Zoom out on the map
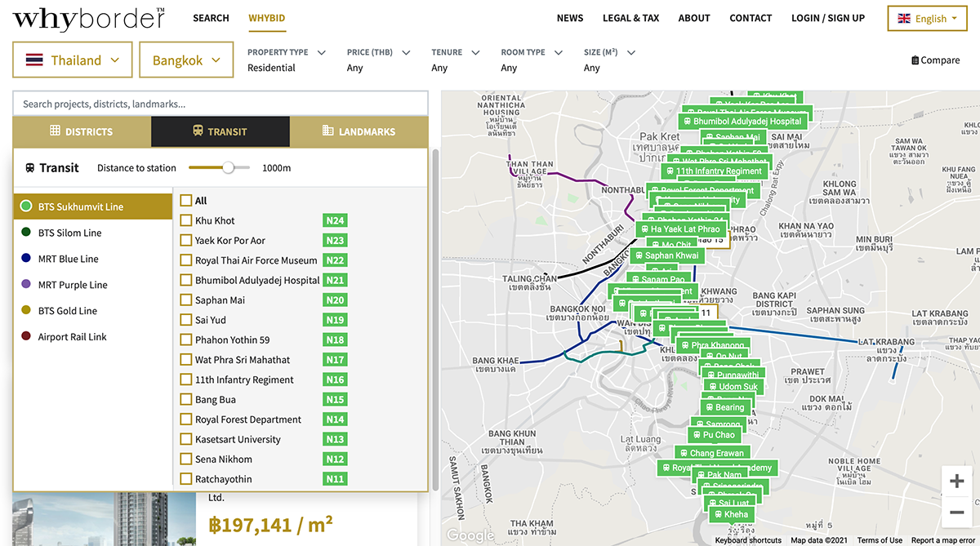The image size is (980, 546). click(x=956, y=513)
